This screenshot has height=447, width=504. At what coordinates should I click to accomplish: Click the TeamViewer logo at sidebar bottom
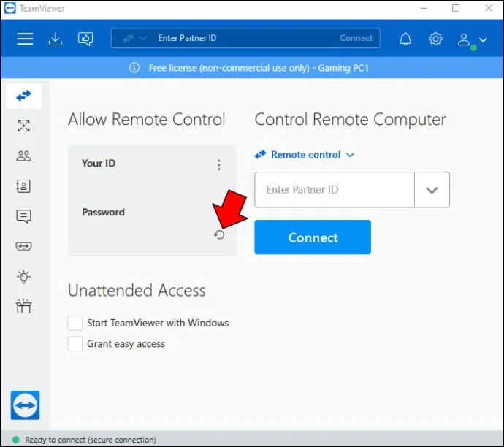click(x=25, y=405)
